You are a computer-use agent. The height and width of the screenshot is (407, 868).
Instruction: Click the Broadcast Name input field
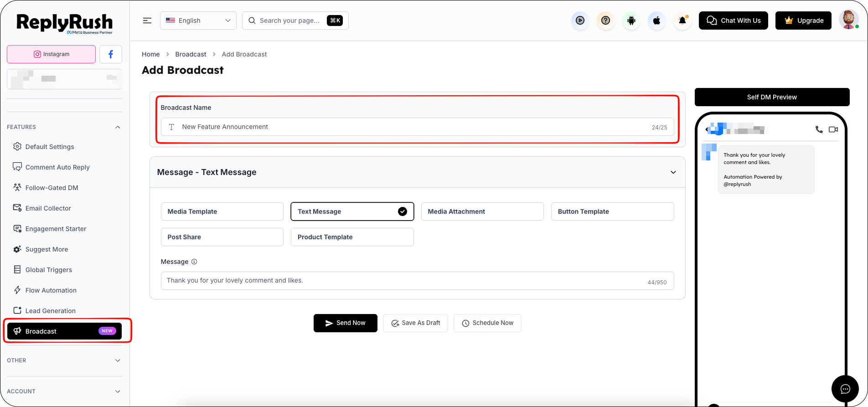[x=418, y=127]
